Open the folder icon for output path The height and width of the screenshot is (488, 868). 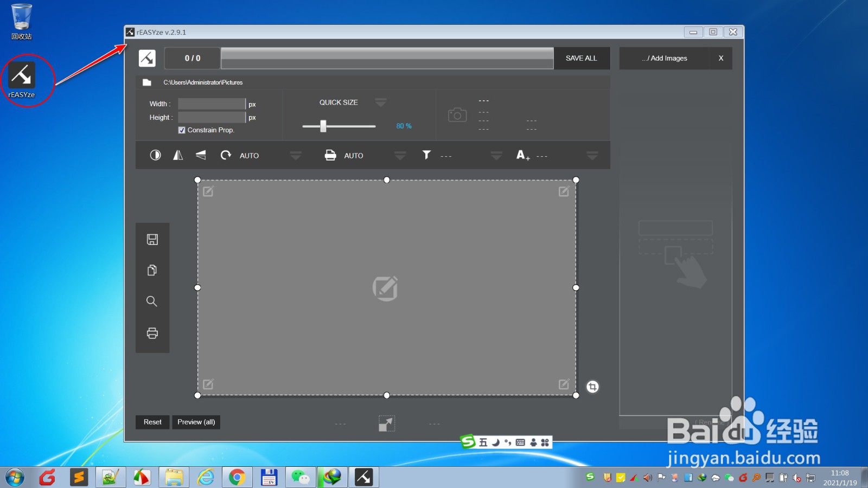[x=146, y=82]
